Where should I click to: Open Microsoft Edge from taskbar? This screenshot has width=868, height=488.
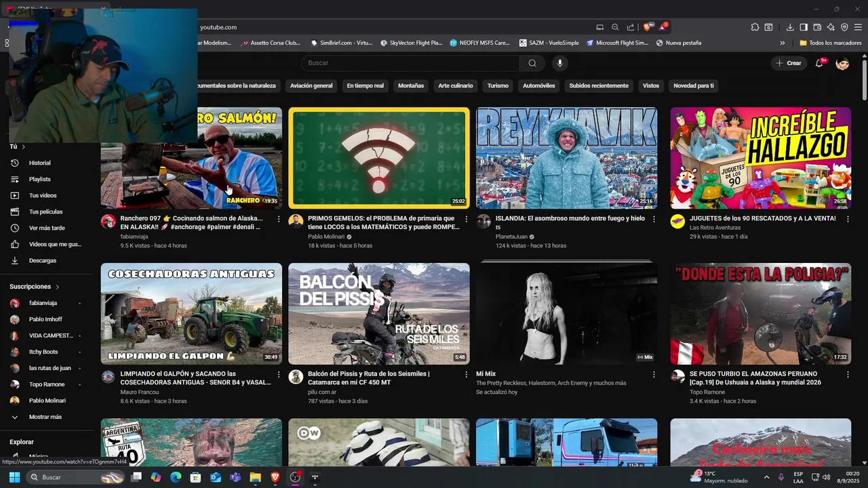176,477
